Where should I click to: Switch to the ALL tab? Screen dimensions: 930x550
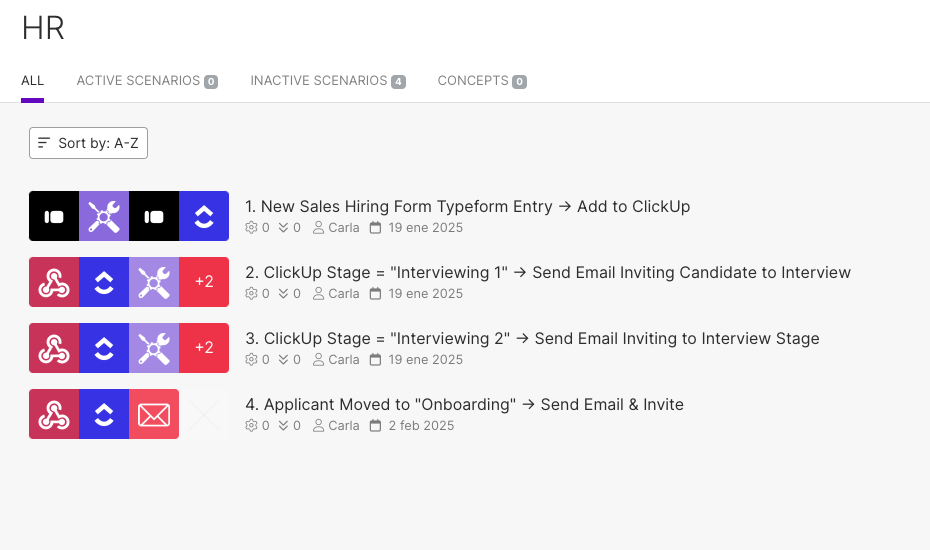[33, 81]
